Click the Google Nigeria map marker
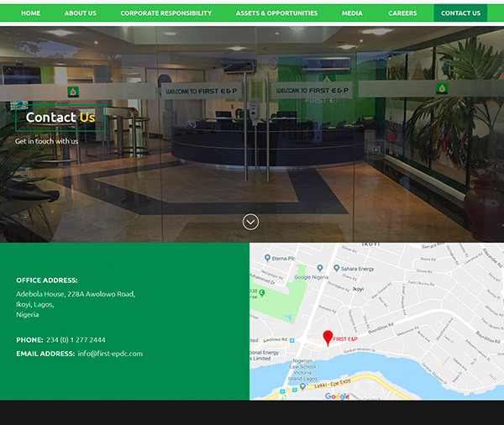Viewport: 504px width, 425px height. pyautogui.click(x=319, y=268)
